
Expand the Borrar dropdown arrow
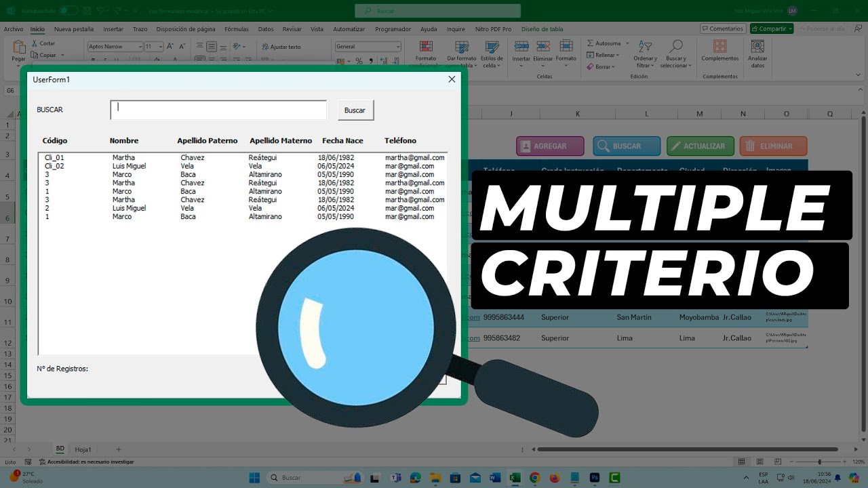click(613, 66)
